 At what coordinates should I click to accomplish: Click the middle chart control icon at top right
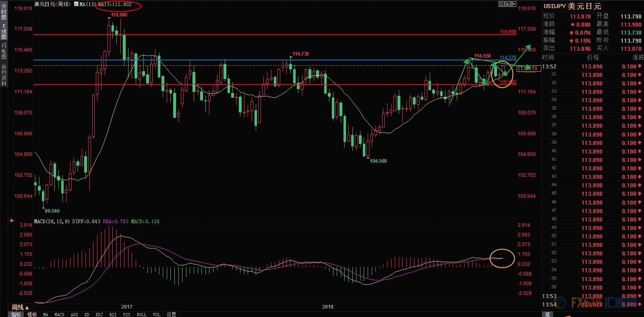point(507,4)
